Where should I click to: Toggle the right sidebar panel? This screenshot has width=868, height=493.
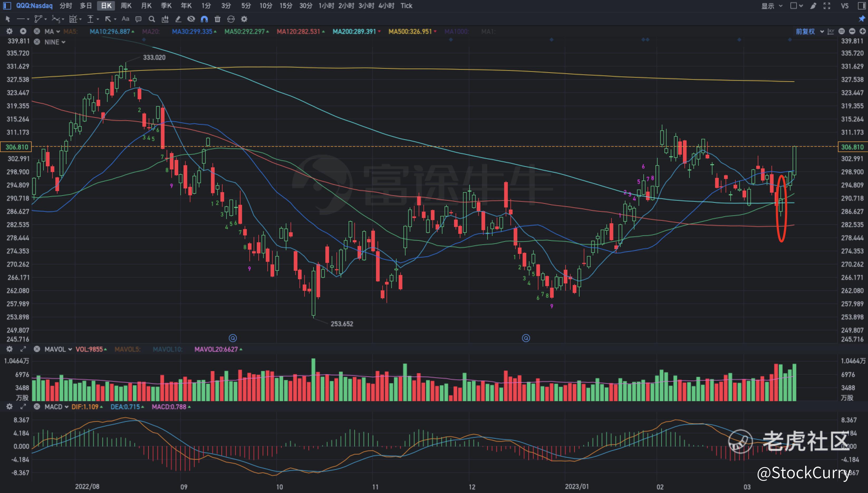tap(862, 6)
